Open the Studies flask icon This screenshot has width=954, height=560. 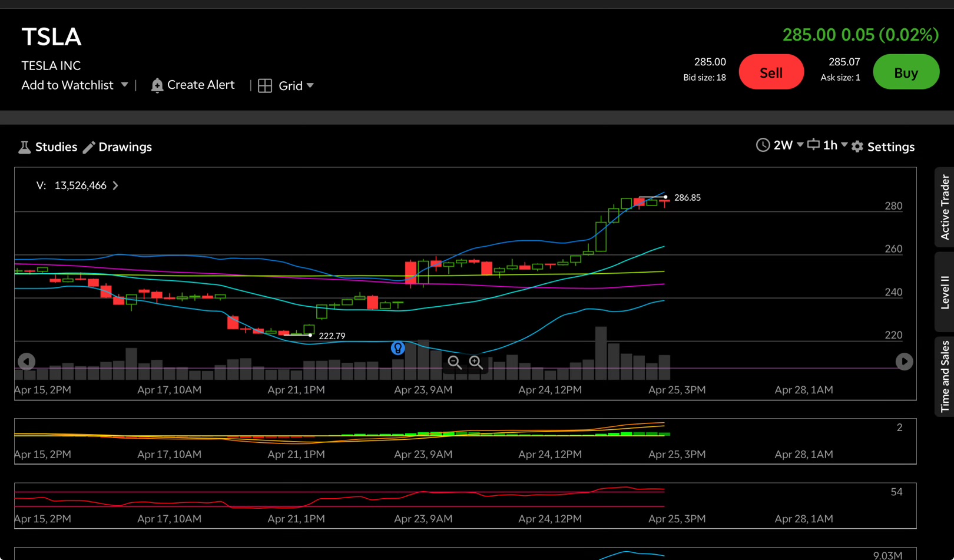click(x=24, y=147)
